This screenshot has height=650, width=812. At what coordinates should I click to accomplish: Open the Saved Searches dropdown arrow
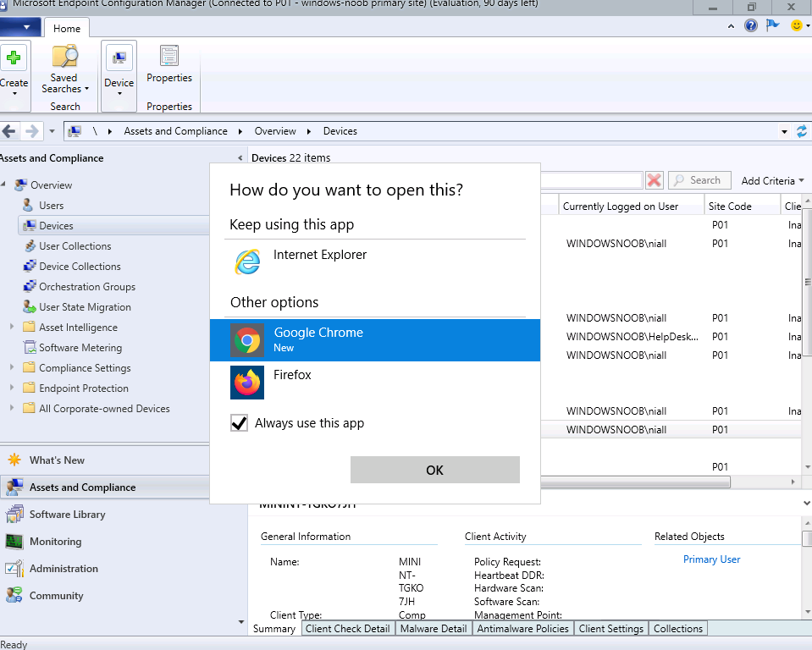(86, 89)
